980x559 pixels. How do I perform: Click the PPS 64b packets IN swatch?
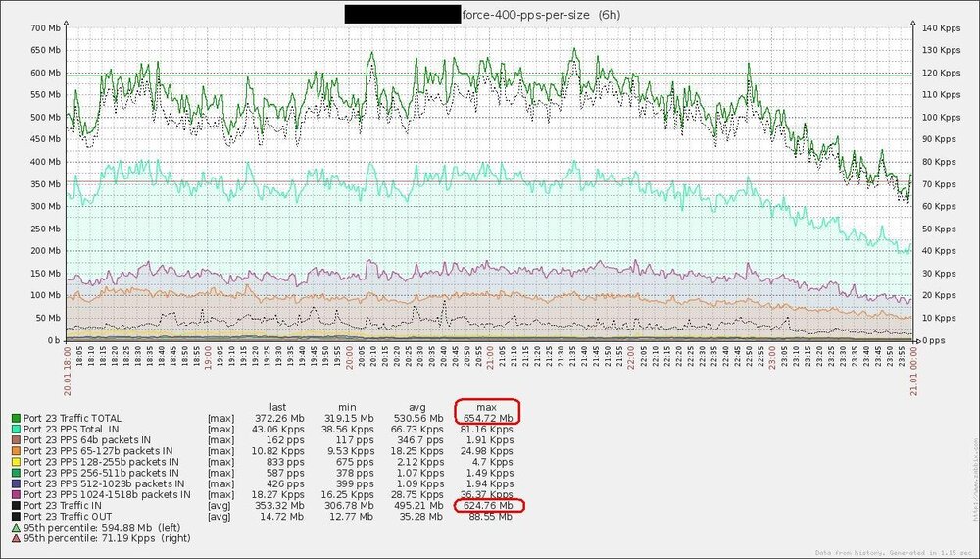pos(14,440)
